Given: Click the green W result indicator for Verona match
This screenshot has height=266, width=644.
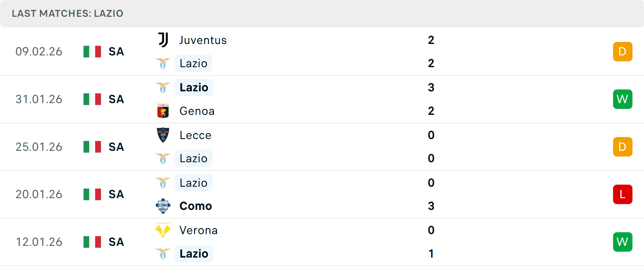Looking at the screenshot, I should pyautogui.click(x=623, y=242).
